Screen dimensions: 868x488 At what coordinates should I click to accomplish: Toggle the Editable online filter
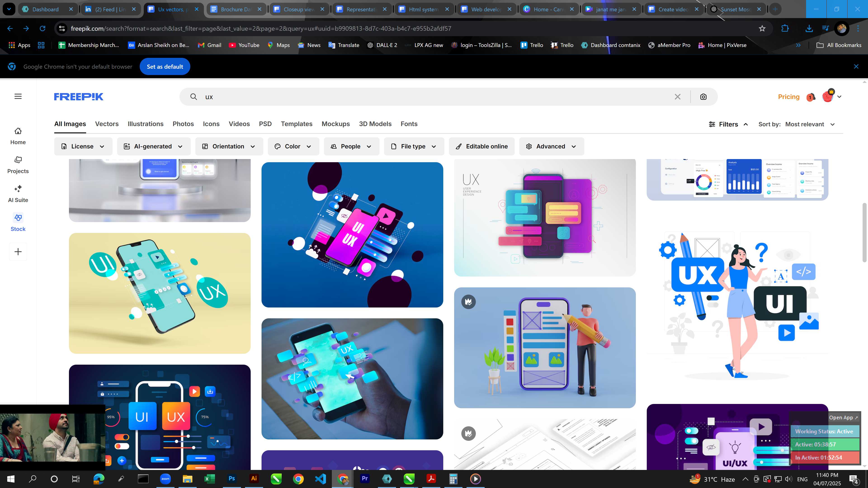click(481, 146)
